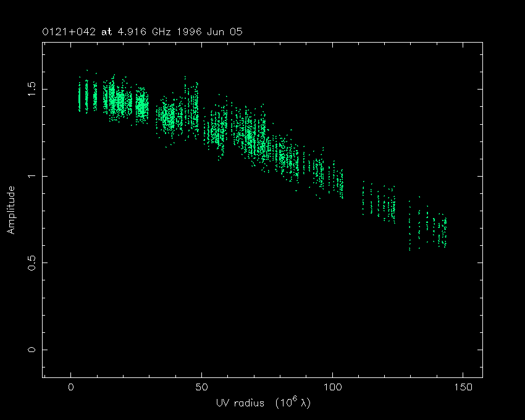Click the y-axis tick label '0'
Image resolution: width=525 pixels, height=420 pixels.
coord(30,350)
